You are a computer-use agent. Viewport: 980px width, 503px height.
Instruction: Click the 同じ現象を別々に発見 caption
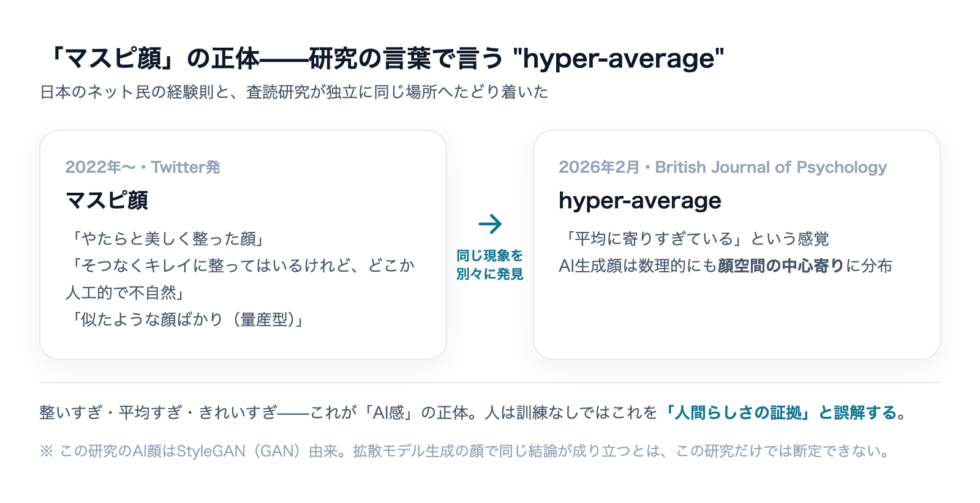490,264
